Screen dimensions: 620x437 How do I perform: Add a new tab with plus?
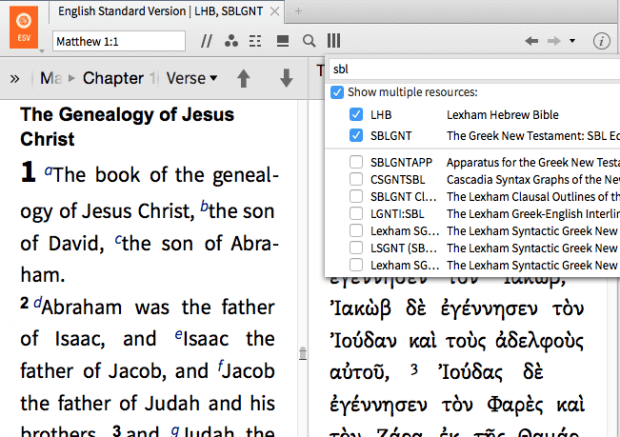[x=299, y=11]
